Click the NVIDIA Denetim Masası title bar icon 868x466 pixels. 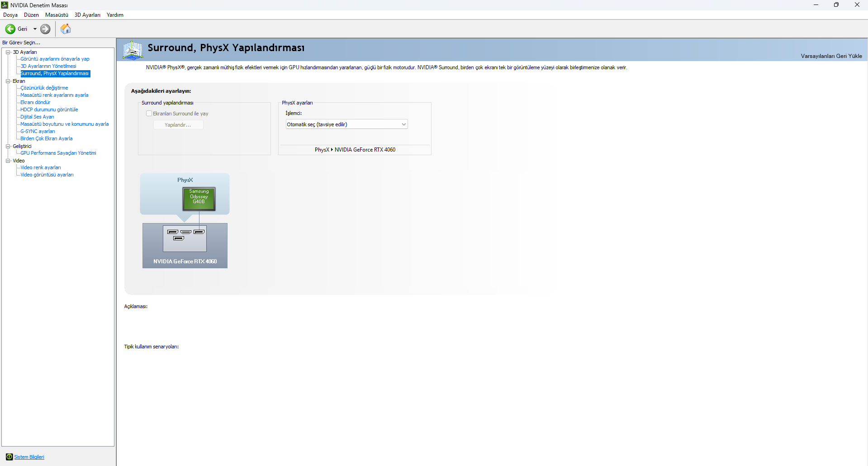tap(5, 5)
